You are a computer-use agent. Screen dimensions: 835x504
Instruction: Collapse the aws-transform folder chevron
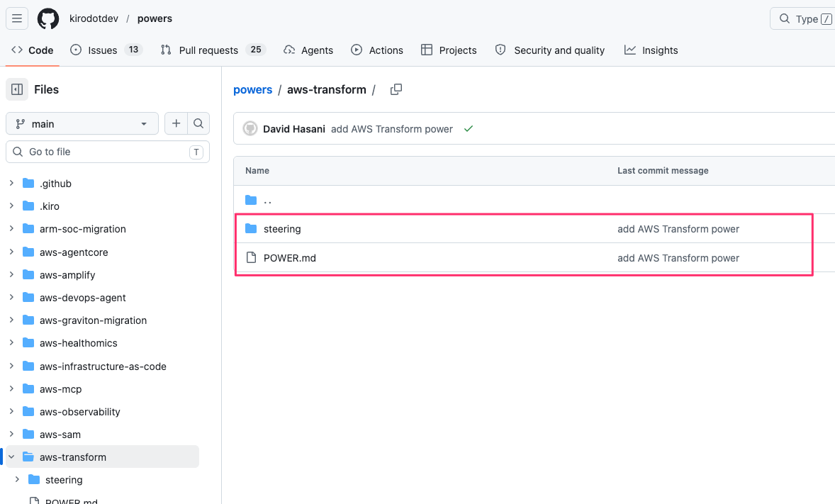11,457
